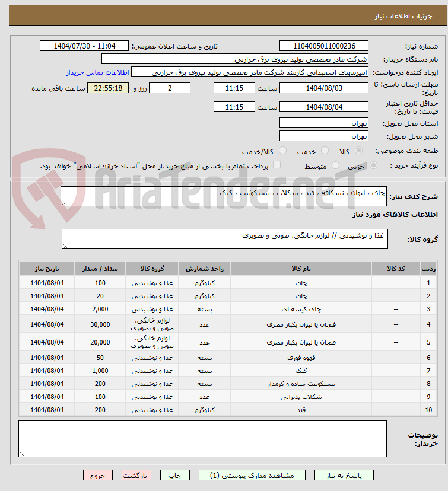Select item قند in row 10
The width and height of the screenshot is (448, 491).
[301, 410]
